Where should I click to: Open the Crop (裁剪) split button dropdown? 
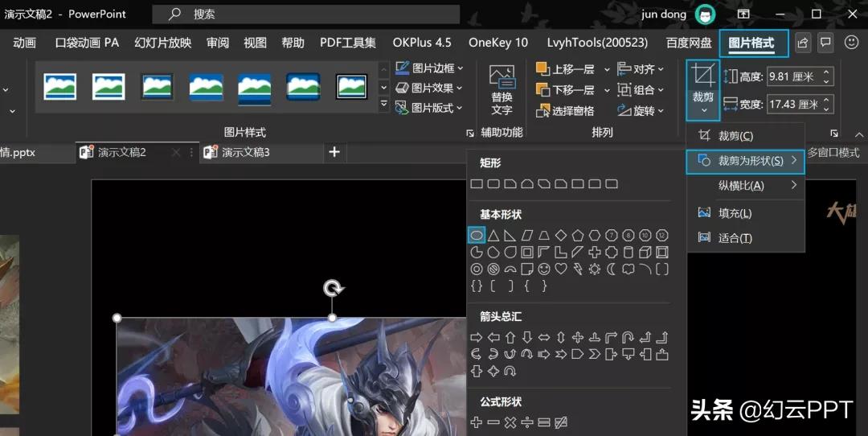703,109
